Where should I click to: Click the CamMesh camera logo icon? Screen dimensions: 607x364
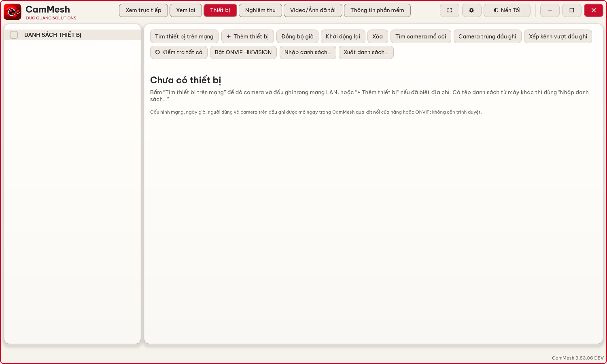[x=13, y=12]
